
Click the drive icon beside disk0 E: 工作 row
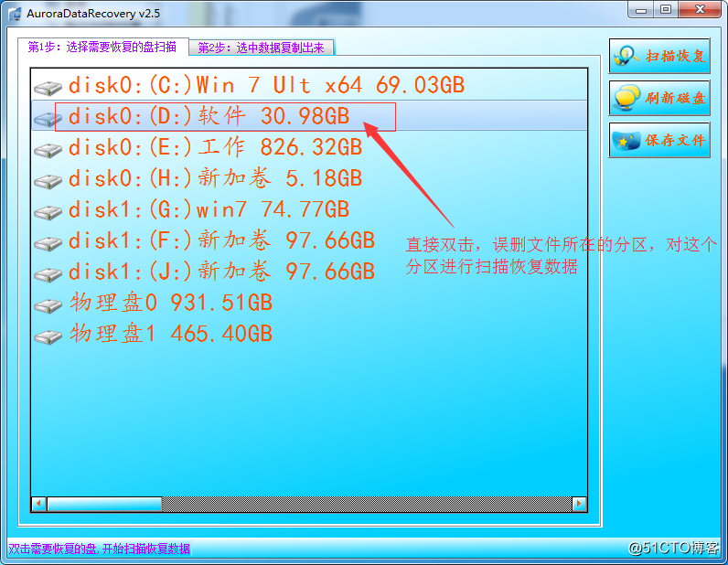point(48,150)
